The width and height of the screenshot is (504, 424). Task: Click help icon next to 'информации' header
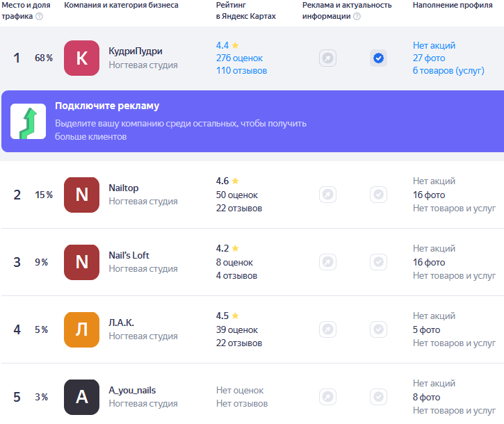pos(357,17)
